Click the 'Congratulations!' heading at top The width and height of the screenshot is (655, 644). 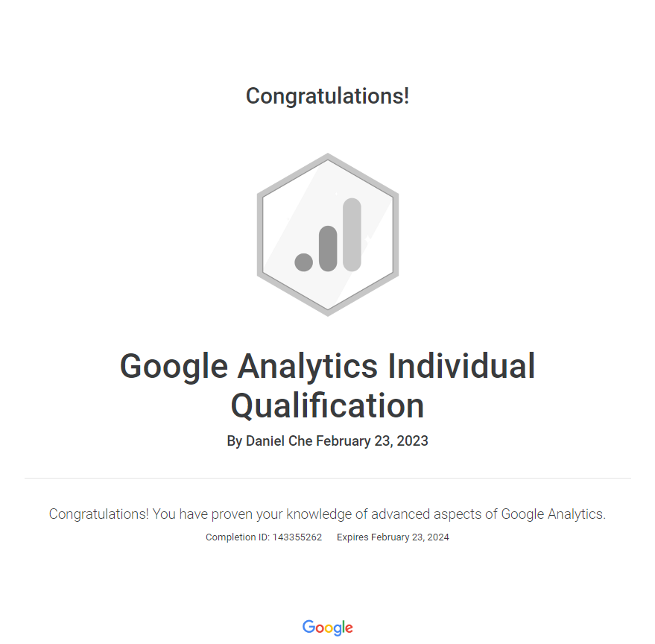coord(328,96)
